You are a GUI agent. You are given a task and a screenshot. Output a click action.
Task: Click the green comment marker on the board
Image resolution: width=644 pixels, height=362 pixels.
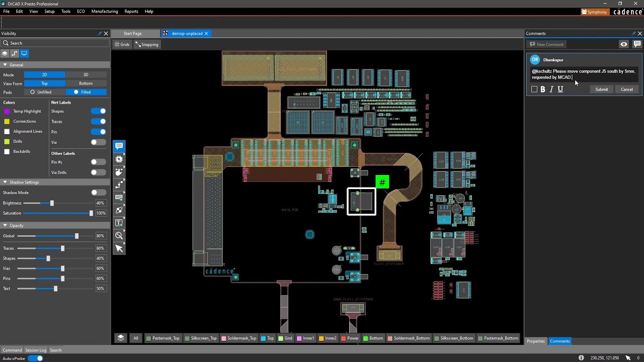point(382,182)
